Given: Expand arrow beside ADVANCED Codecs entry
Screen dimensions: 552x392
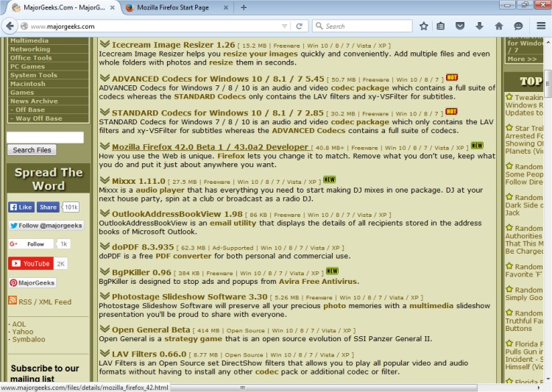Looking at the screenshot, I should point(105,78).
